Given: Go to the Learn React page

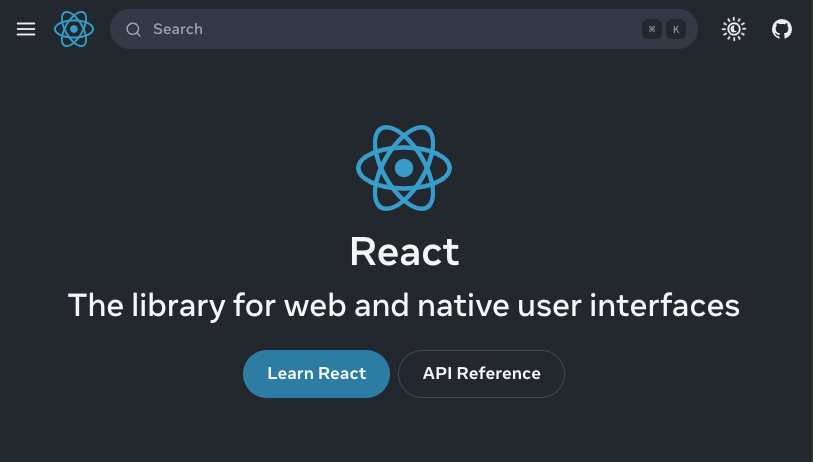Looking at the screenshot, I should 316,374.
